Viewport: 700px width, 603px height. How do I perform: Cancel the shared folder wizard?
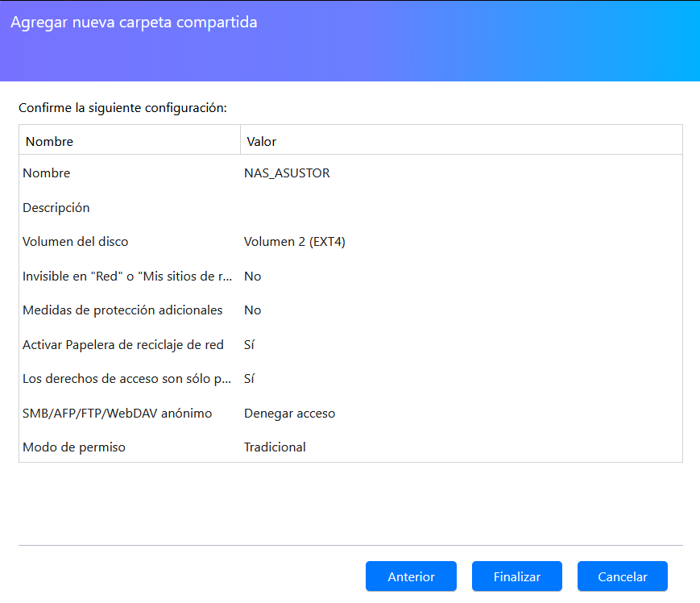click(622, 576)
